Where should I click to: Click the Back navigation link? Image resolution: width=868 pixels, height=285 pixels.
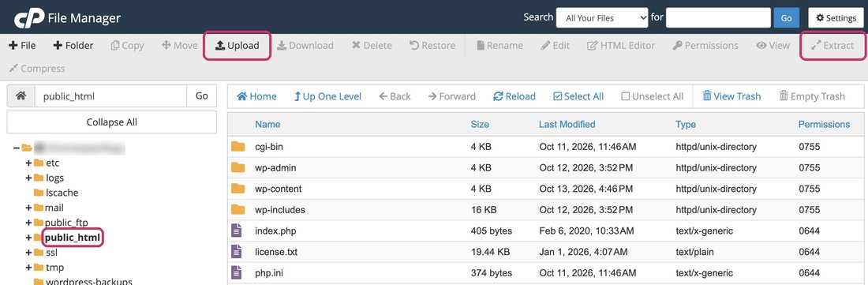pos(395,96)
